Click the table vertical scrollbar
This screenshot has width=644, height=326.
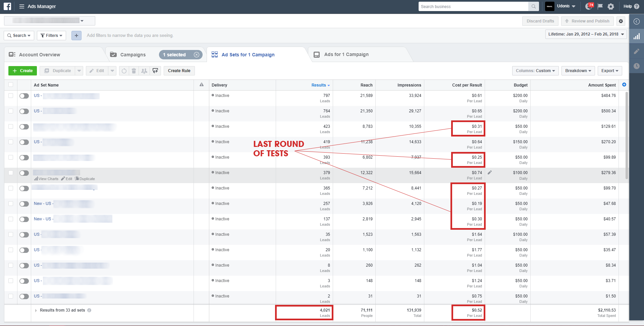[x=627, y=136]
